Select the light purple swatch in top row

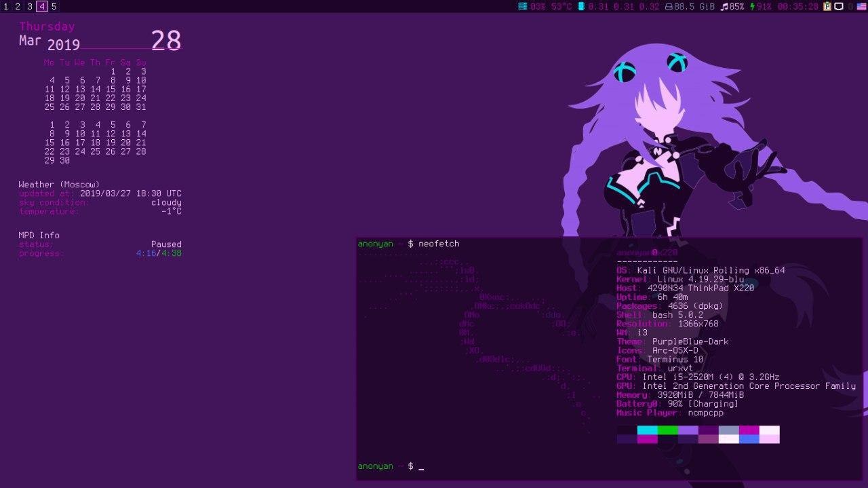coord(688,430)
